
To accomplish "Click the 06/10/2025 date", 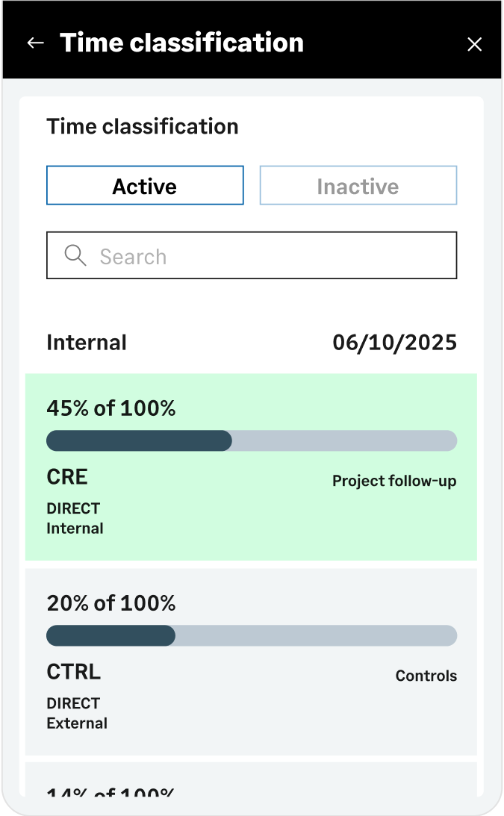I will (x=395, y=343).
